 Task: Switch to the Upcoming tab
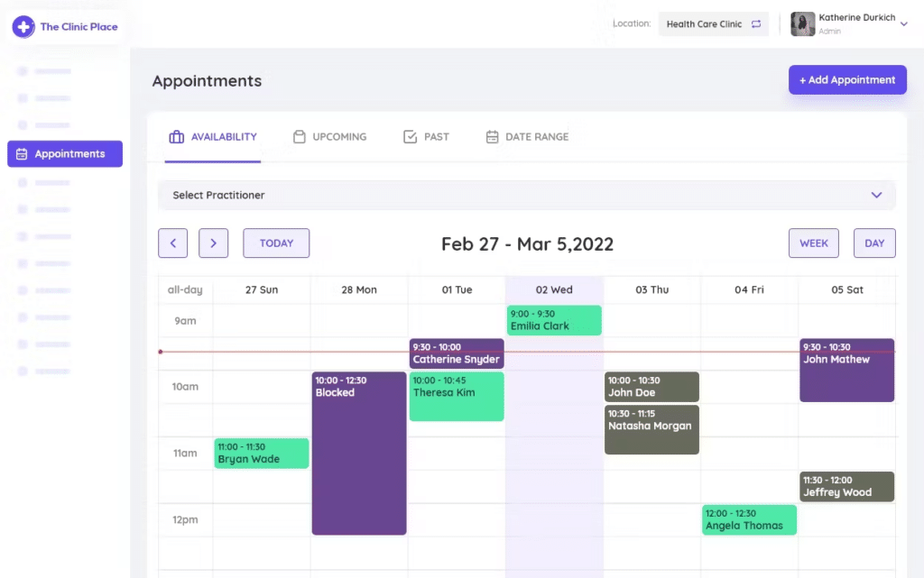point(330,136)
